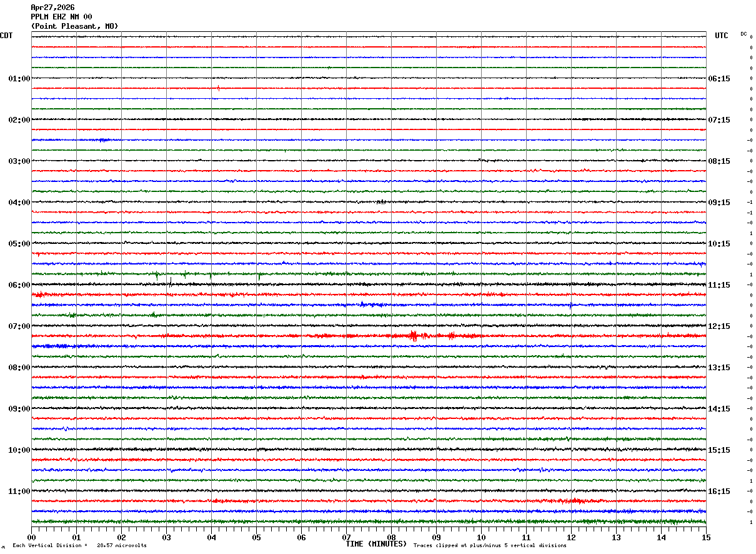
Task: Click the 11:15 UTC row label
Action: pos(719,285)
